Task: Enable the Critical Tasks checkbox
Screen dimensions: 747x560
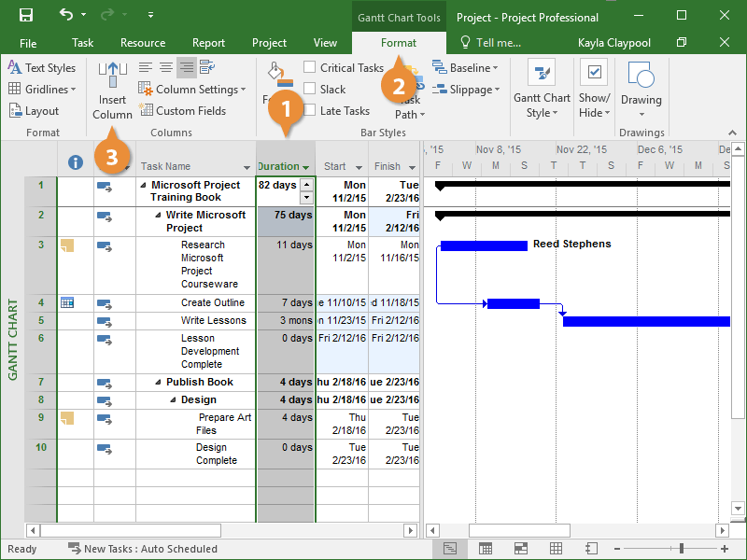Action: pos(309,68)
